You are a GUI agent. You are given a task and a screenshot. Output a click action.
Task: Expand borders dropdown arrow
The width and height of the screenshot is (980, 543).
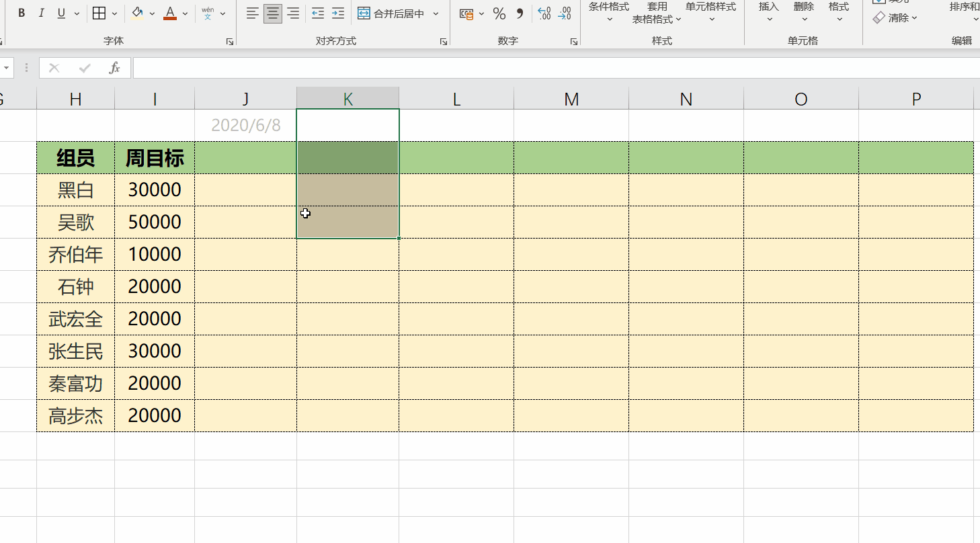[x=114, y=13]
